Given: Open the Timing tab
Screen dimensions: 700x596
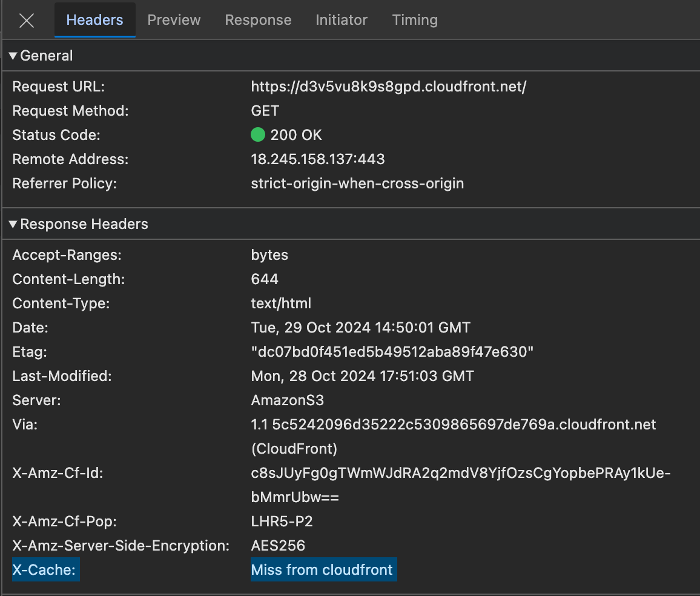Looking at the screenshot, I should pos(415,20).
